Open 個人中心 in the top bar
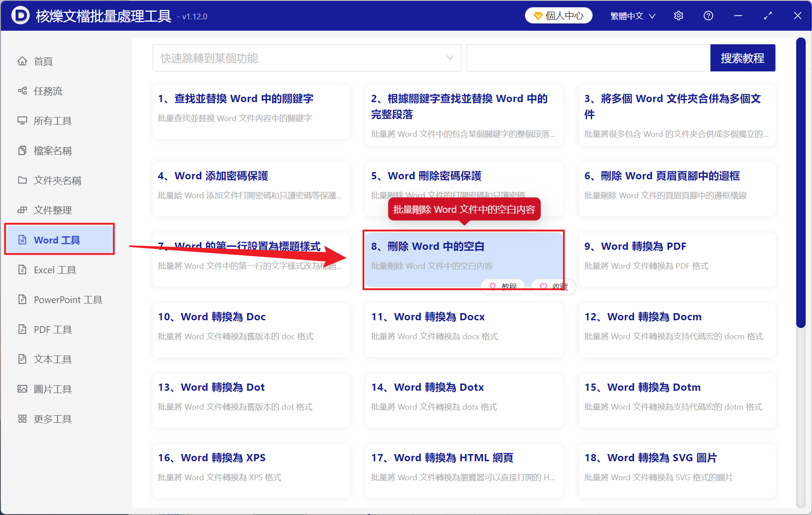This screenshot has height=515, width=812. pyautogui.click(x=558, y=15)
